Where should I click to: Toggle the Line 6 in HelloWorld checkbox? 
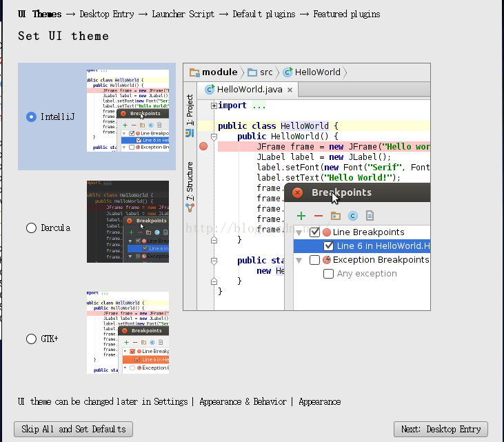328,246
